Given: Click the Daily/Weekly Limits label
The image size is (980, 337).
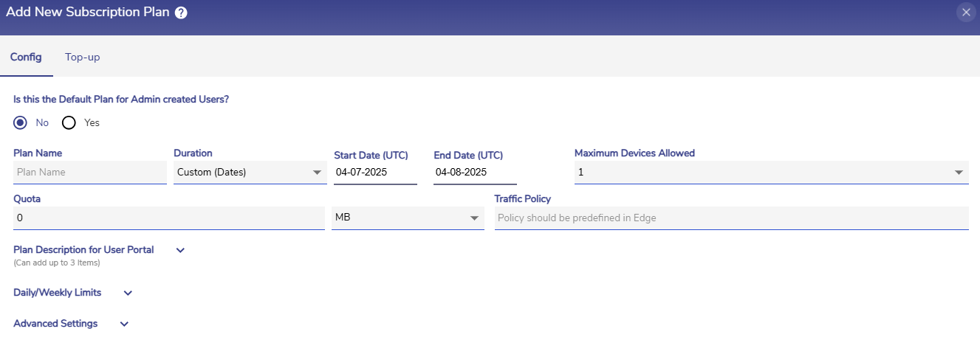Looking at the screenshot, I should (58, 293).
